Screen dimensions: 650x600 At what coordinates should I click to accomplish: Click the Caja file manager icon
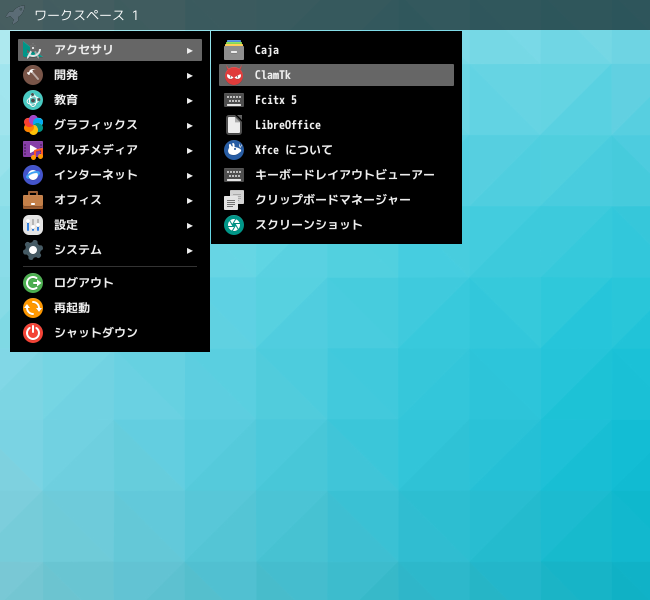click(x=234, y=50)
